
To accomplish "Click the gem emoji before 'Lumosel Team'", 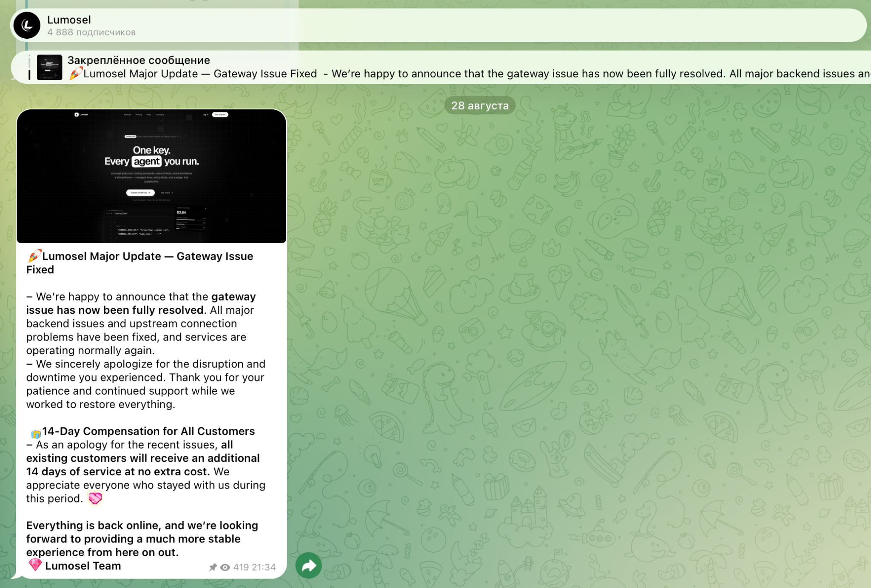I will point(35,565).
